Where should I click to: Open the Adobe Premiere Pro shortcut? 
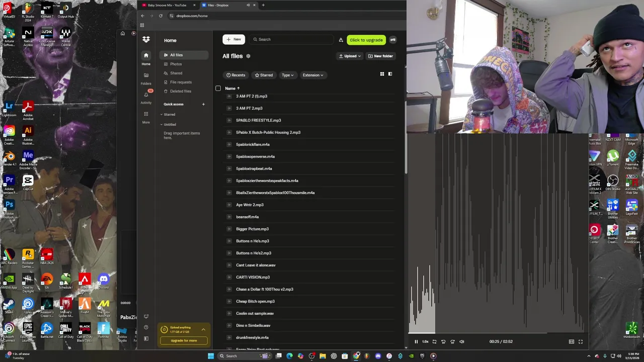click(9, 184)
